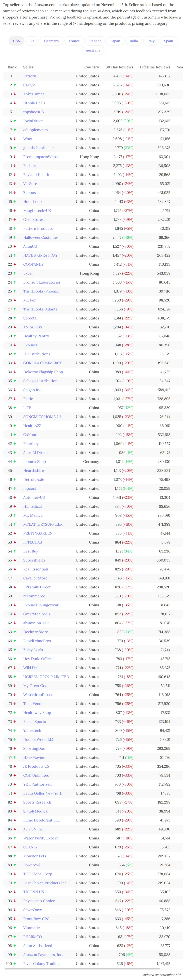
Task: Open the Woot seller link
Action: click(28, 139)
